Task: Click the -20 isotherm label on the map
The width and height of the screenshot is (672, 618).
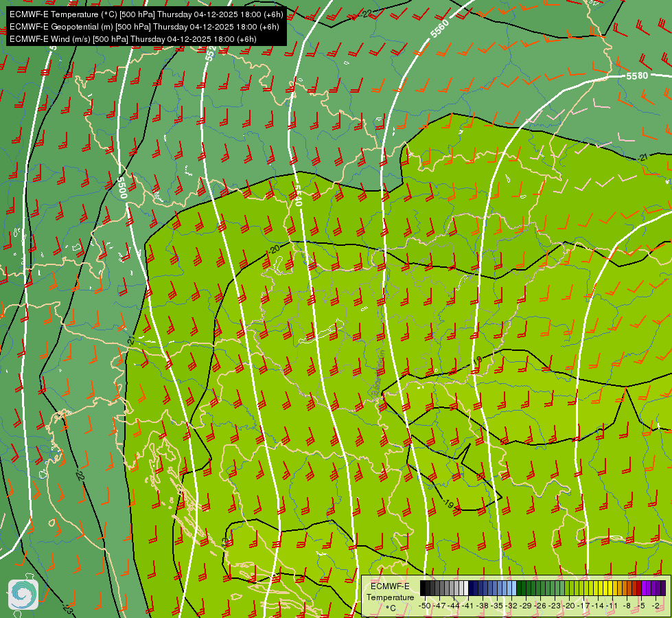Action: [275, 249]
